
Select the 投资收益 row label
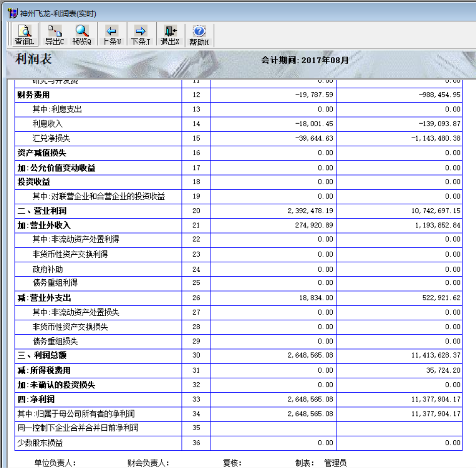click(34, 182)
